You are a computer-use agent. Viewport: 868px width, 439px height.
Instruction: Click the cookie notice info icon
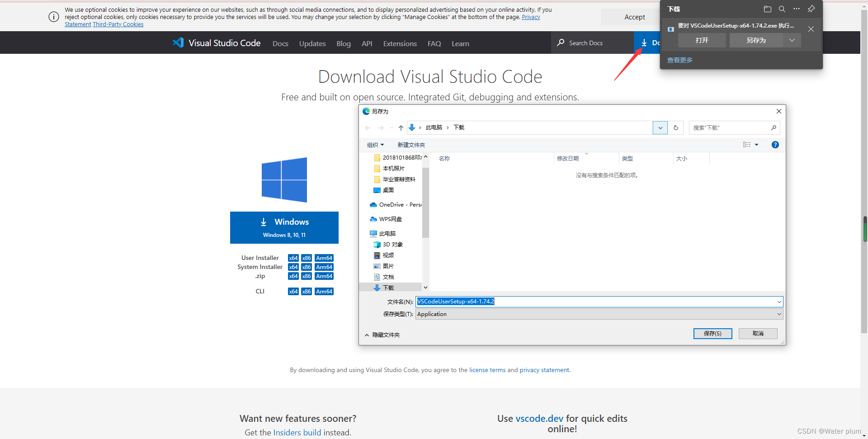pyautogui.click(x=54, y=17)
